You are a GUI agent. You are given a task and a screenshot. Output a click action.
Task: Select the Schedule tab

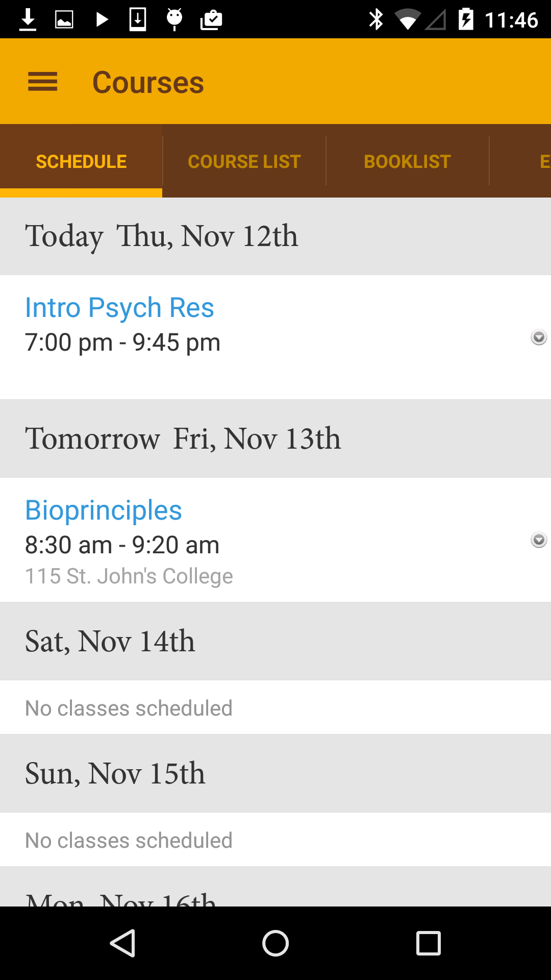81,161
